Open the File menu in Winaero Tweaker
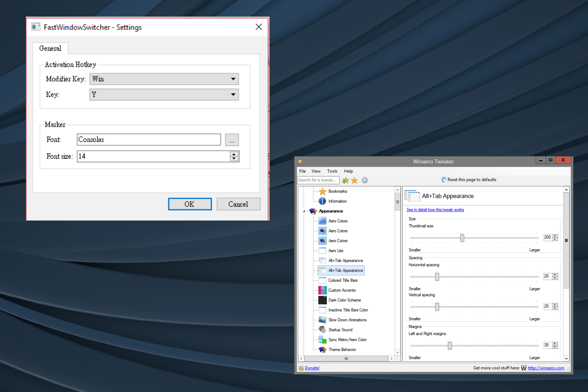588x392 pixels. 303,171
